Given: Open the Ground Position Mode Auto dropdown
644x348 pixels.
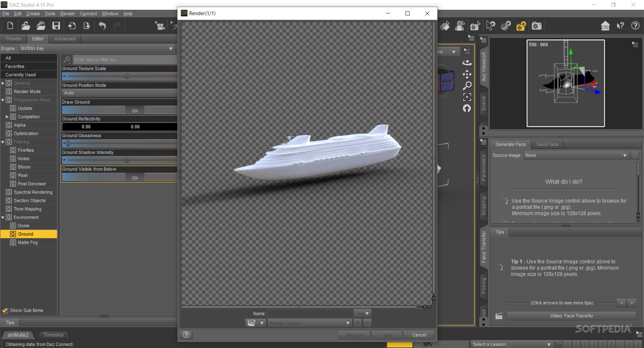Looking at the screenshot, I should 119,93.
